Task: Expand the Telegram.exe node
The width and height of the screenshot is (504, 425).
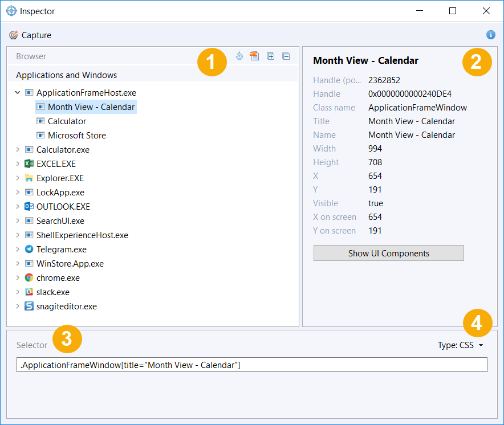Action: (x=18, y=249)
